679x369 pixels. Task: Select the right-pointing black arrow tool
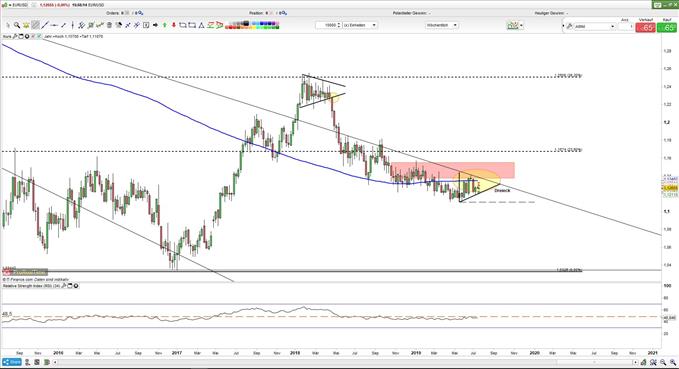pyautogui.click(x=155, y=25)
